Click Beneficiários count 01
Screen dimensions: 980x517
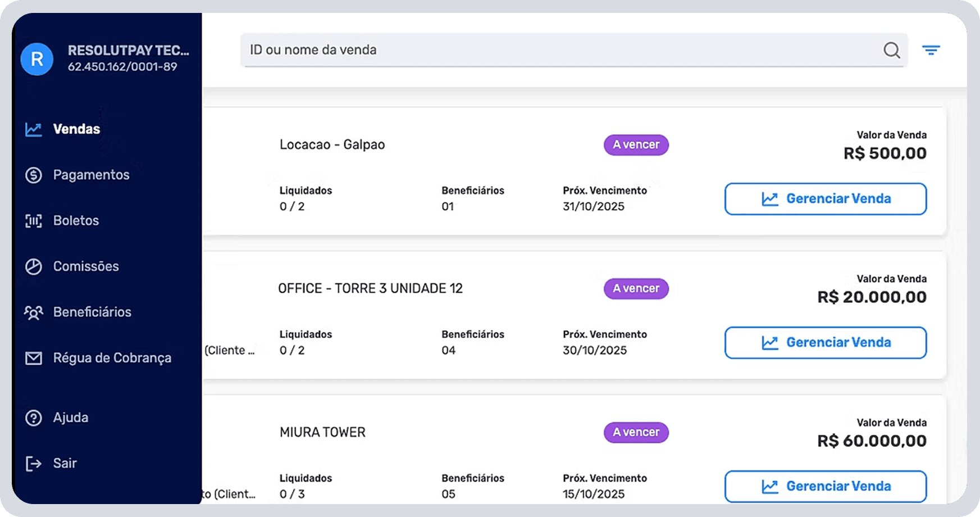[448, 207]
